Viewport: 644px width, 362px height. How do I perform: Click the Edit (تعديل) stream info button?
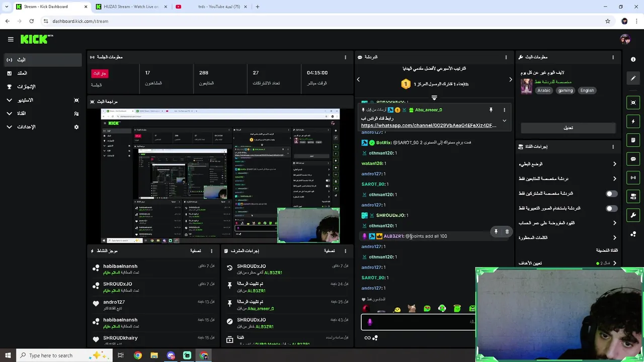click(568, 128)
